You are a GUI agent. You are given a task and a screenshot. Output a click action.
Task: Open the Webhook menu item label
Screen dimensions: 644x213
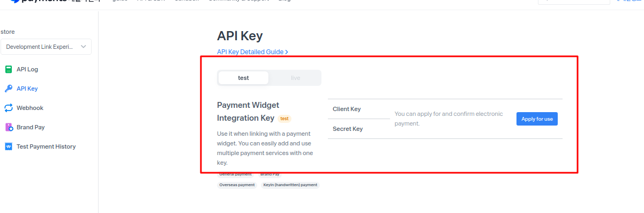click(30, 108)
